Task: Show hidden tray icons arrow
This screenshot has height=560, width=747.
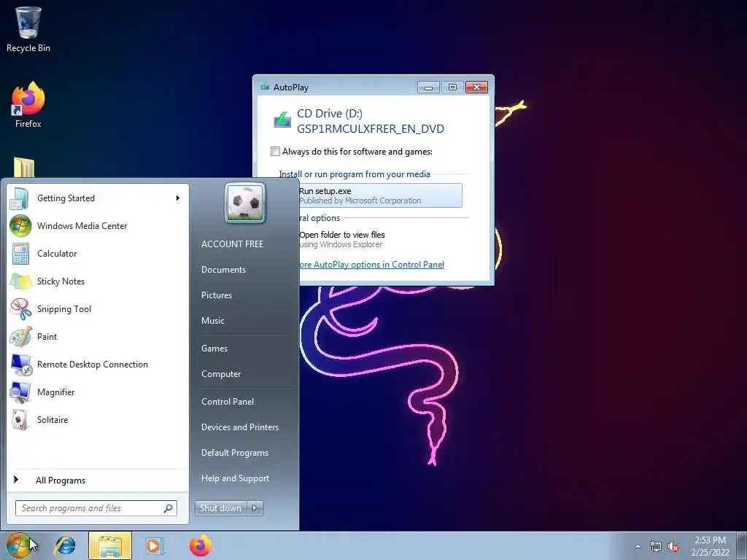Action: [638, 546]
